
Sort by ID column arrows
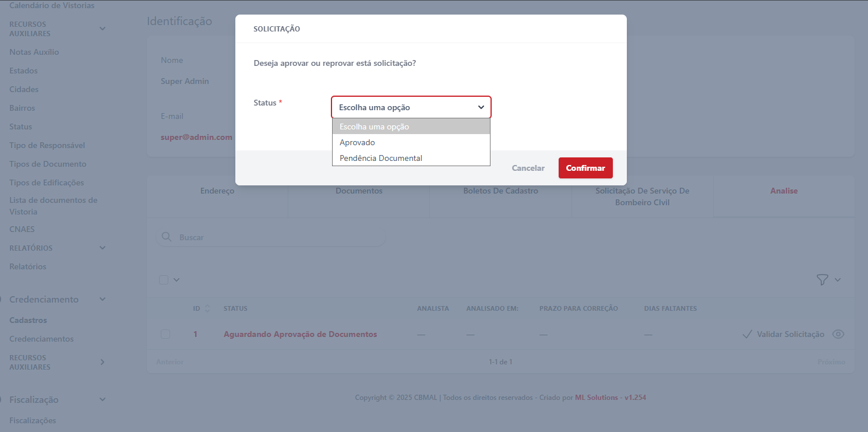click(x=207, y=308)
